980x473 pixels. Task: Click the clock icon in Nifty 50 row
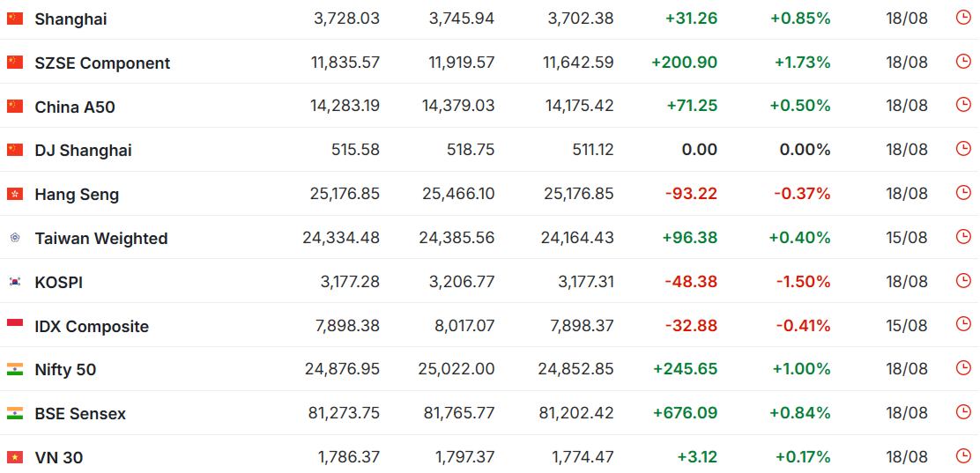(964, 369)
